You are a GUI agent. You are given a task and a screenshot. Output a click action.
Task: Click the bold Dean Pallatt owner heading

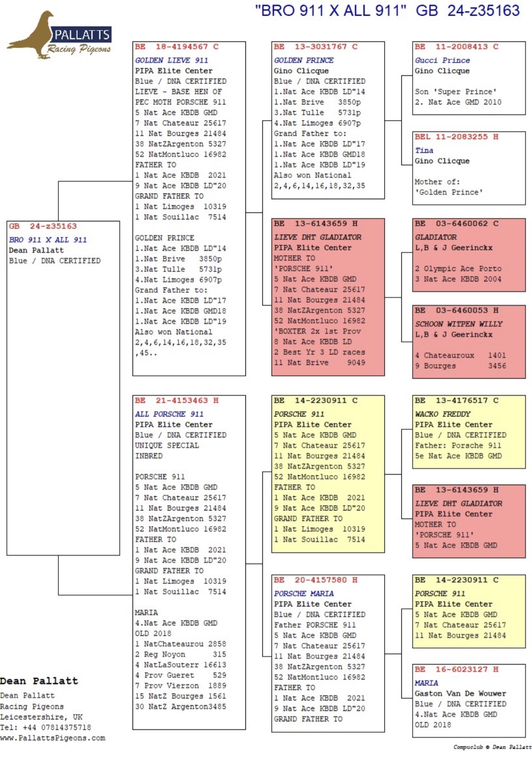pyautogui.click(x=39, y=681)
